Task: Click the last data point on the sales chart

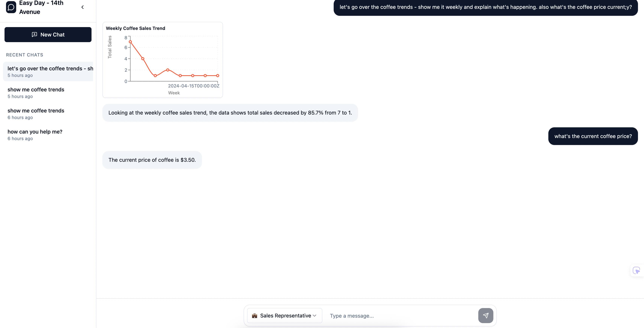Action: tap(217, 76)
